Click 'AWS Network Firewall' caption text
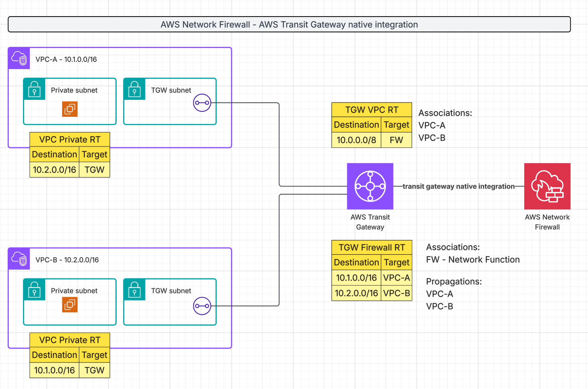The width and height of the screenshot is (588, 389). pyautogui.click(x=547, y=222)
